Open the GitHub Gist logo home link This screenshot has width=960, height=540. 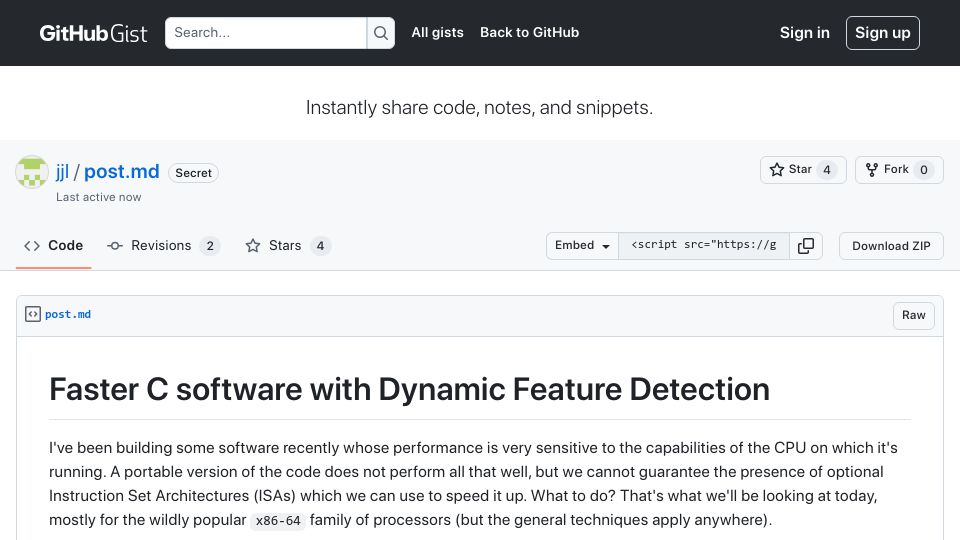tap(93, 33)
